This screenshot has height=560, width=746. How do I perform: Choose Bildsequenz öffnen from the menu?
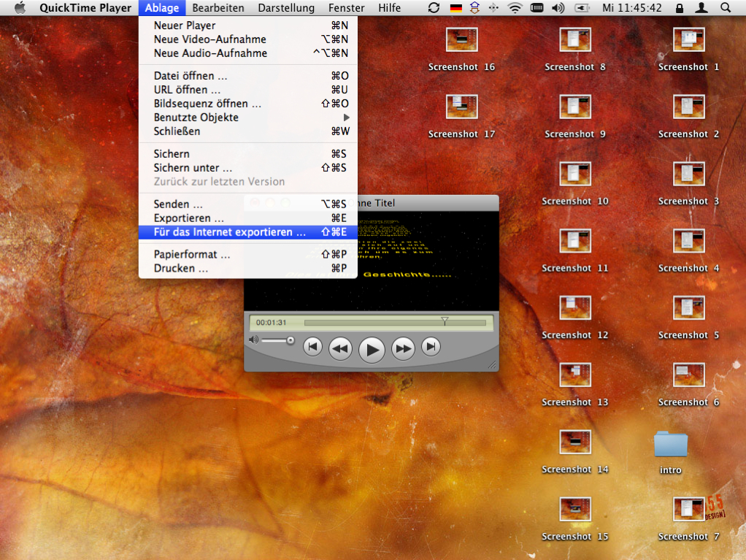[248, 103]
